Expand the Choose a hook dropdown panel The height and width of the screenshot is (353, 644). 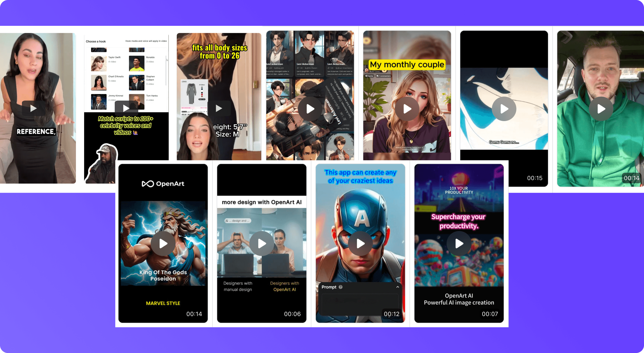(96, 41)
